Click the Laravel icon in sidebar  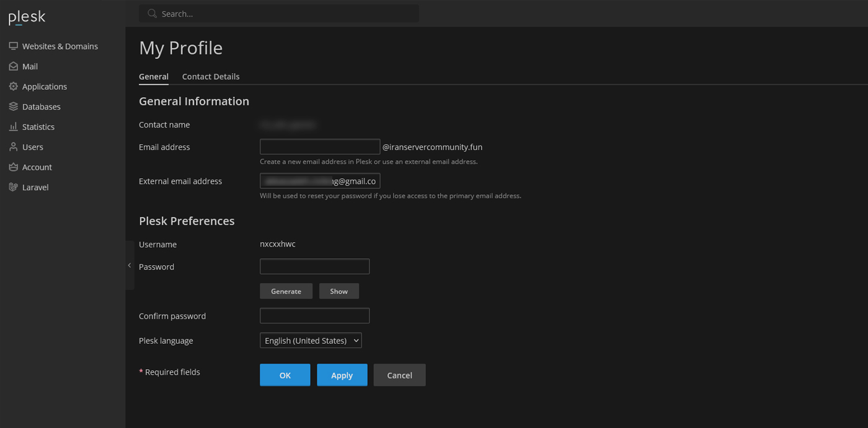point(13,187)
